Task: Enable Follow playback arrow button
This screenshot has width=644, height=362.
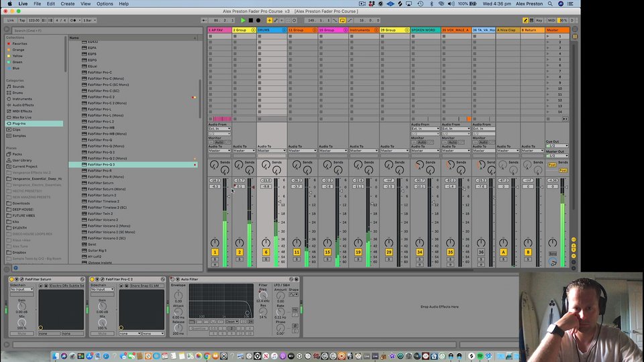Action: [x=204, y=20]
